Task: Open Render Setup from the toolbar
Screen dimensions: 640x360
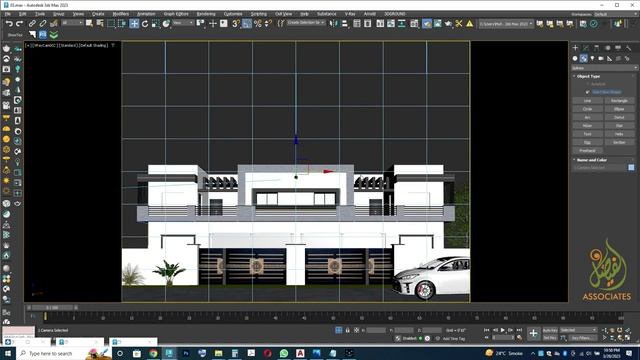Action: point(427,24)
